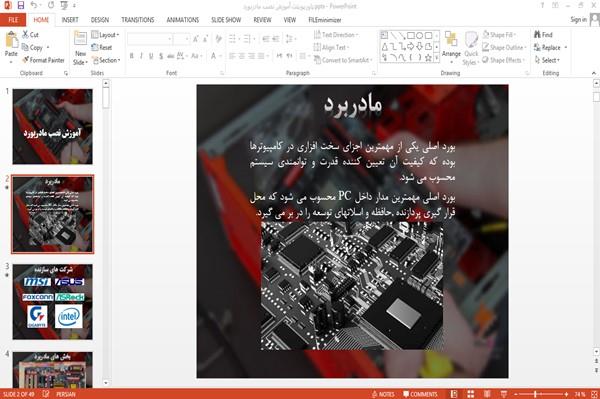Toggle Comments pane in status bar
600x399 pixels.
[420, 394]
